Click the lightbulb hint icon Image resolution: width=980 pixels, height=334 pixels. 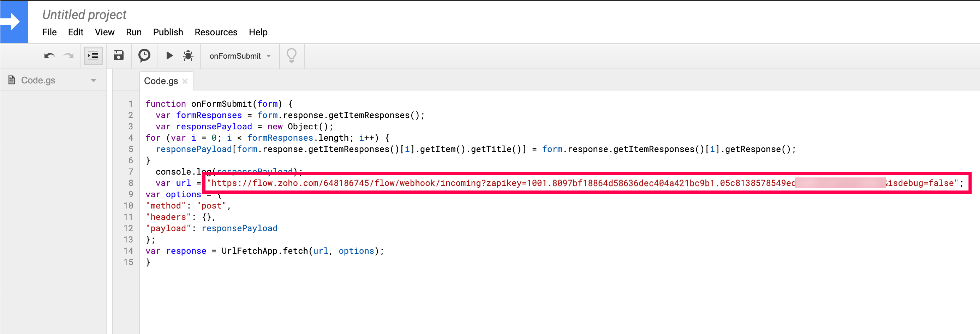291,56
